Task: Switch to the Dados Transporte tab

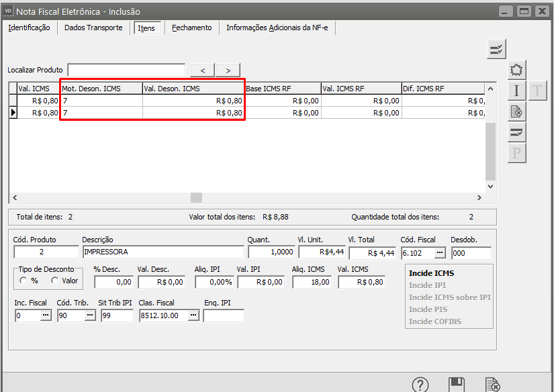Action: 93,28
